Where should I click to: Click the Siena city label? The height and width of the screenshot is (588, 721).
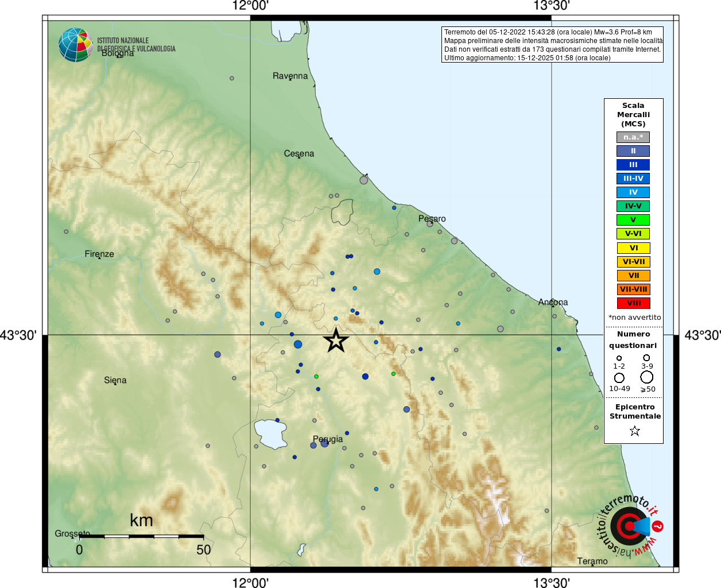115,380
